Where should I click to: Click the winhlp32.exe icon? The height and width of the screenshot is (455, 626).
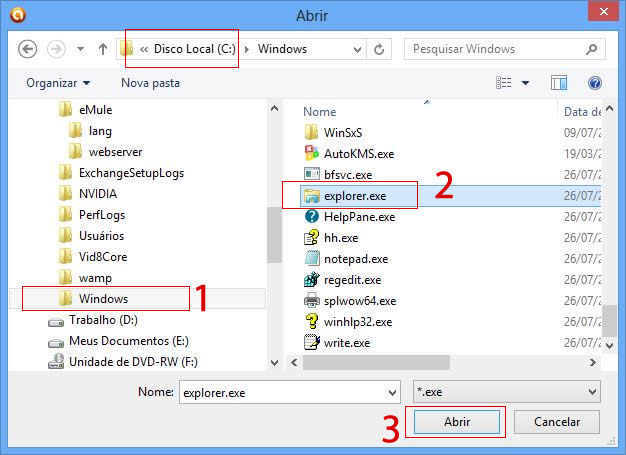(311, 322)
